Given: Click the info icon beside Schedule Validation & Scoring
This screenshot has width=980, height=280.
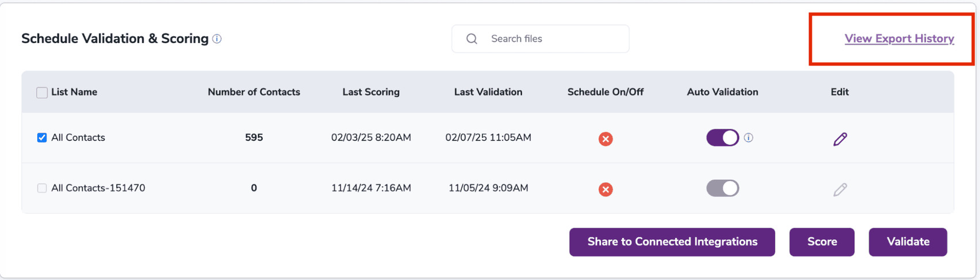Looking at the screenshot, I should (x=217, y=39).
